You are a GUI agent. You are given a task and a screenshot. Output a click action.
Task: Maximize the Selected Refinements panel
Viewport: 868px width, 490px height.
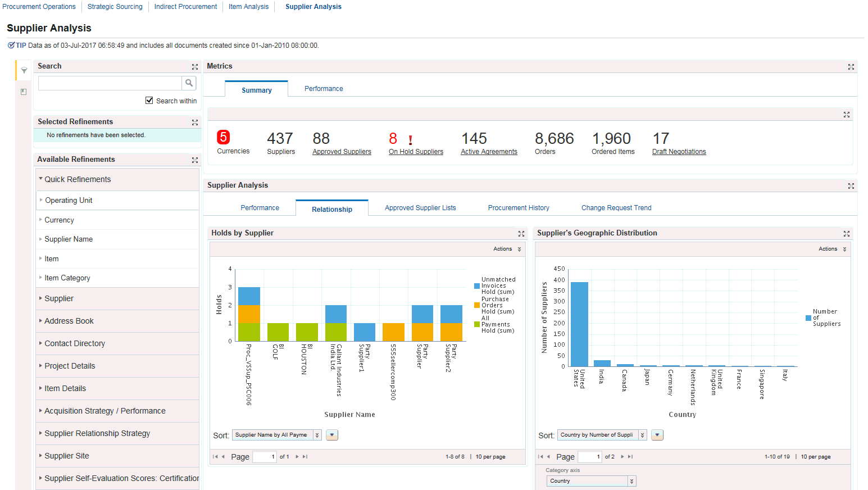pyautogui.click(x=195, y=122)
